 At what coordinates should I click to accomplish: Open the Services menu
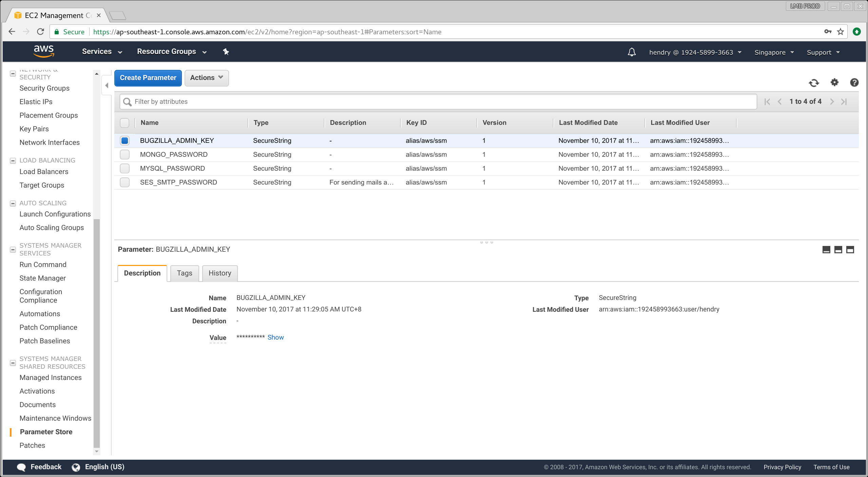(102, 52)
